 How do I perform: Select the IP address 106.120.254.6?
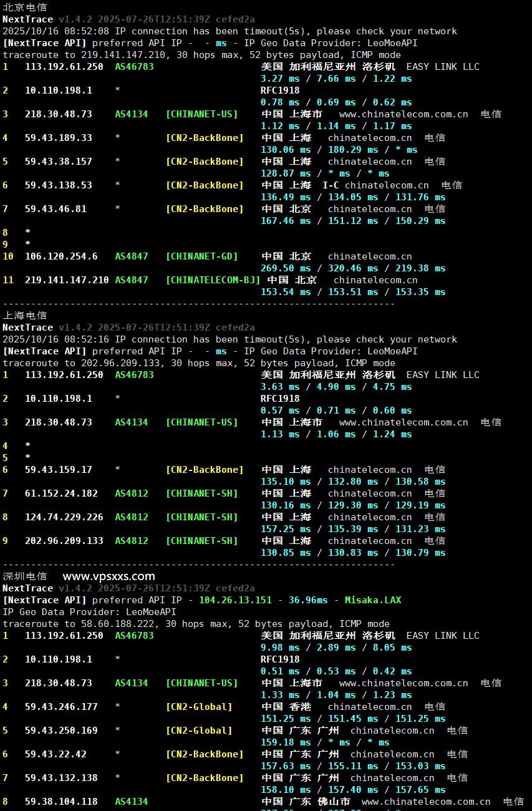61,256
